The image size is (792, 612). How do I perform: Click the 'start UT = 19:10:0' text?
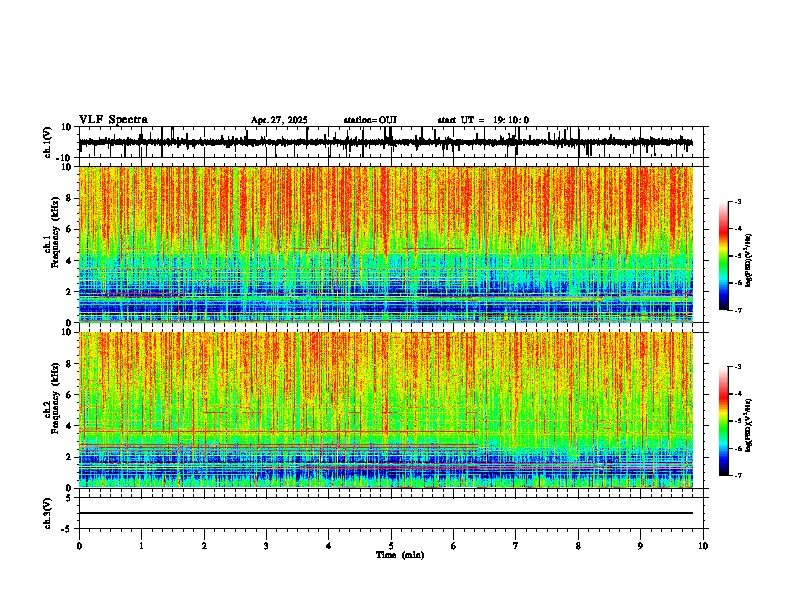[x=483, y=120]
